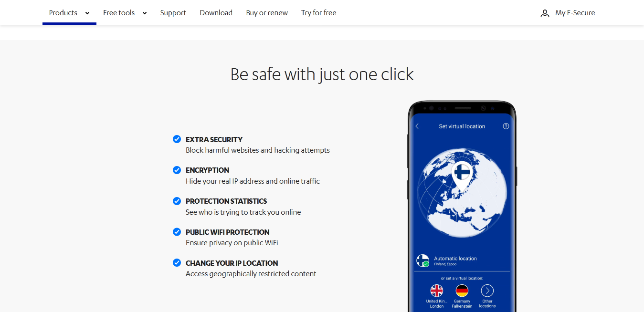Viewport: 644px width, 312px height.
Task: Click the Extra Security checkmark
Action: (x=177, y=139)
